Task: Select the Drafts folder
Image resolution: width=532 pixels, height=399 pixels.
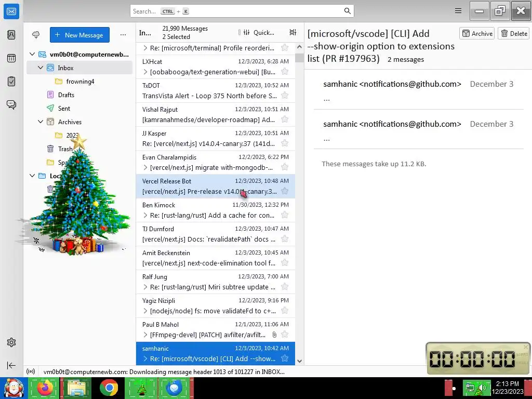Action: click(79, 95)
